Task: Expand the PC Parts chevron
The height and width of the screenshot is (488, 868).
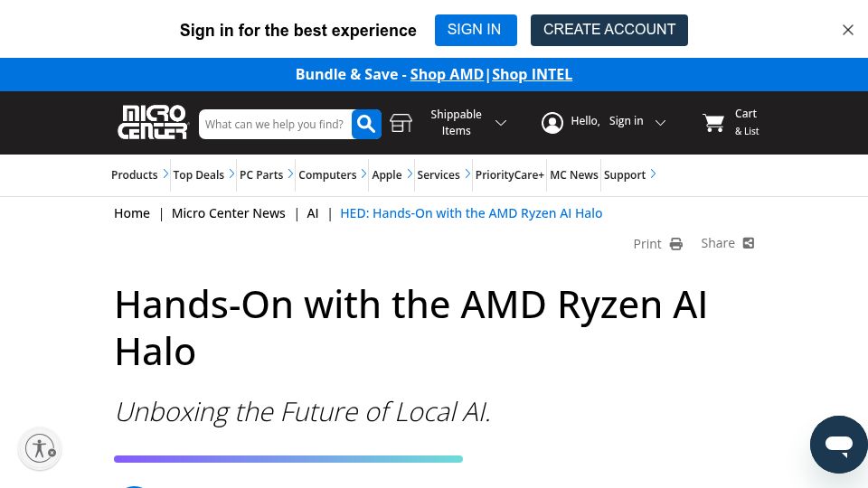Action: pyautogui.click(x=290, y=174)
